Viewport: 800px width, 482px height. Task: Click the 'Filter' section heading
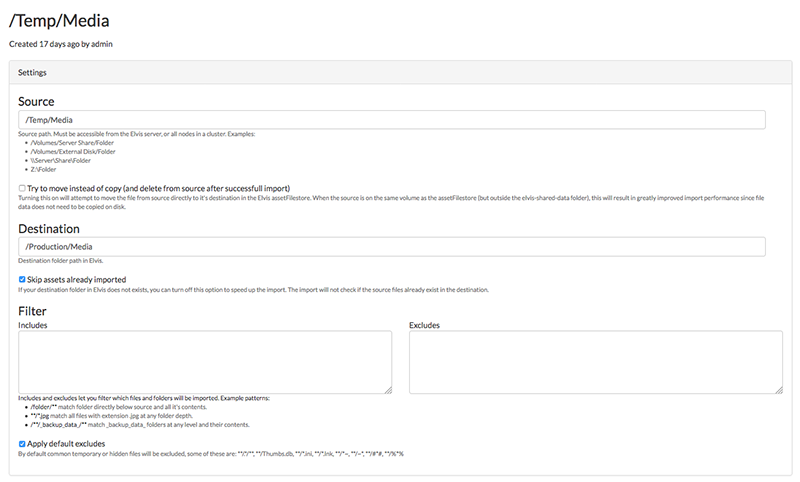coord(32,311)
